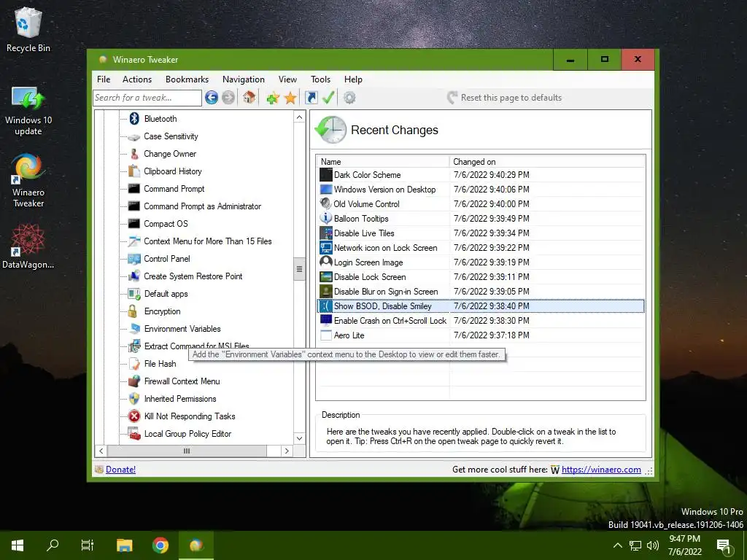Image resolution: width=747 pixels, height=560 pixels.
Task: Open the Tools menu
Action: 320,79
